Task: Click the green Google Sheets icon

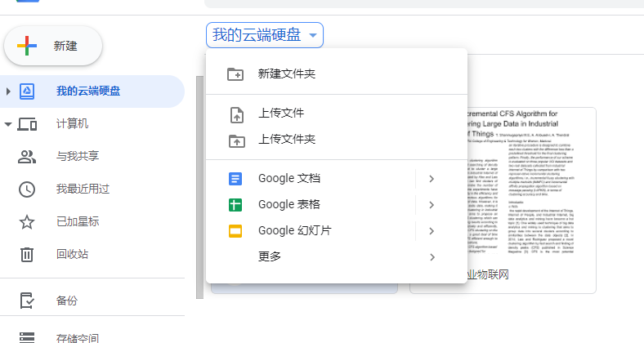Action: click(x=235, y=205)
